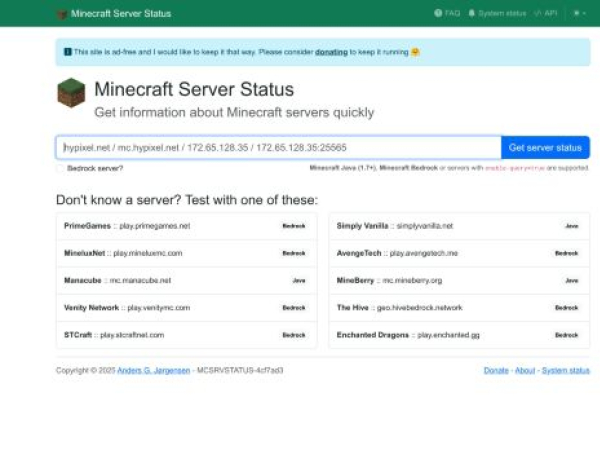Open the FAQ page
The width and height of the screenshot is (600, 450).
click(447, 14)
